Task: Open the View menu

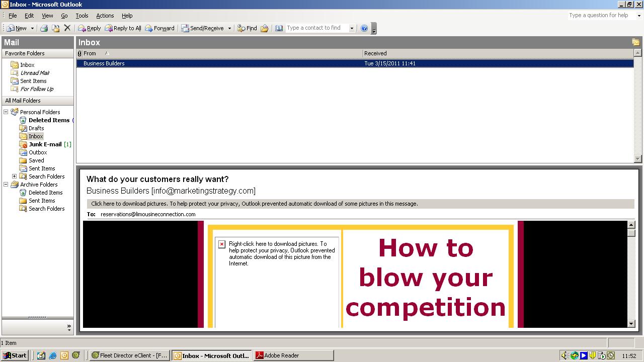Action: [x=47, y=16]
